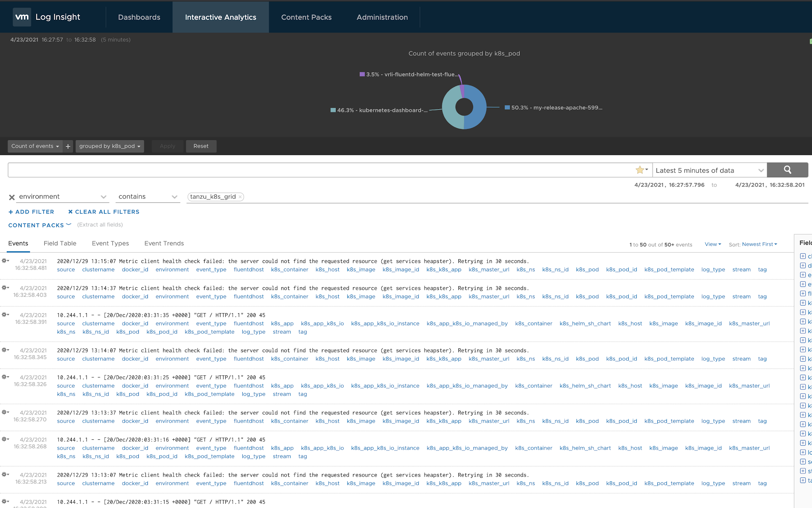Select Interactive Analytics in the navigation
Screen dimensions: 812x508
pos(220,17)
